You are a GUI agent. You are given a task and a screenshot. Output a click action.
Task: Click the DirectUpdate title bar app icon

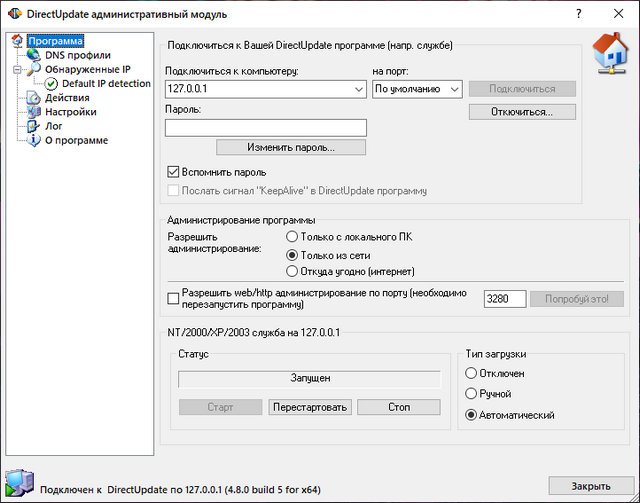[x=14, y=14]
